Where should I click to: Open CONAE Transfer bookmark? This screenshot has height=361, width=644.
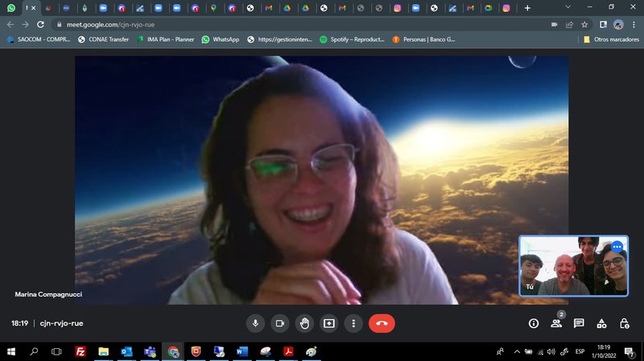coord(104,39)
